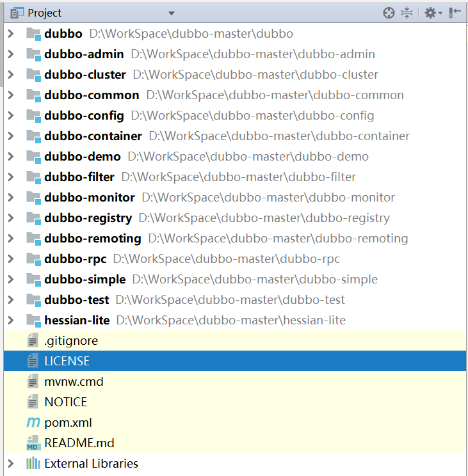This screenshot has width=468, height=476.
Task: Click the dubbo-config module folder icon
Action: [33, 116]
